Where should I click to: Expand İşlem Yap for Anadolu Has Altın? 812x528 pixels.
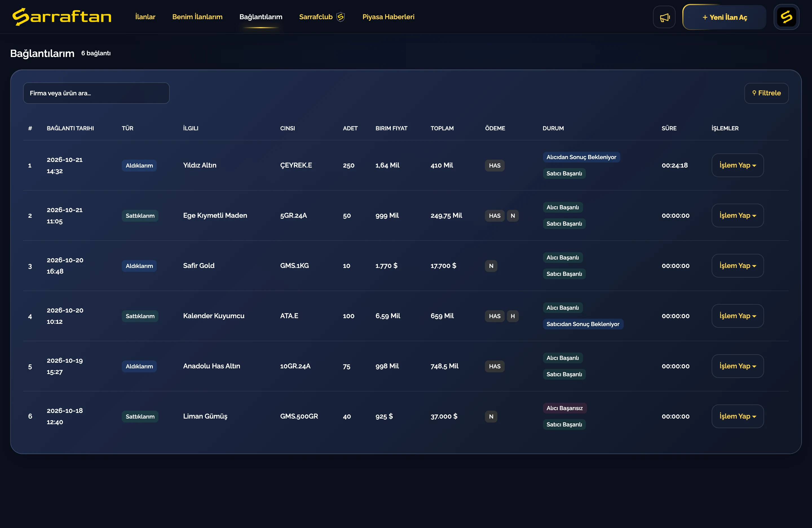point(737,366)
